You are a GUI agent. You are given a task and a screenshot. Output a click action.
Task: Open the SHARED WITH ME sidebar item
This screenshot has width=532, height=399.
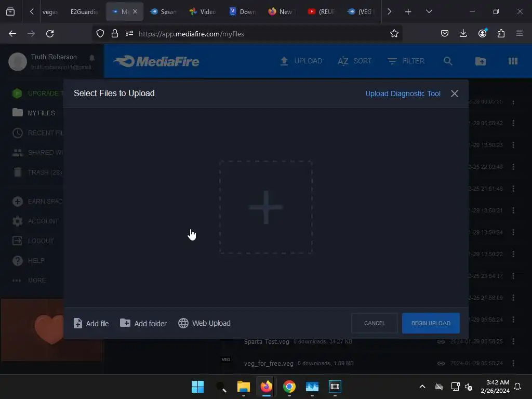click(x=37, y=153)
